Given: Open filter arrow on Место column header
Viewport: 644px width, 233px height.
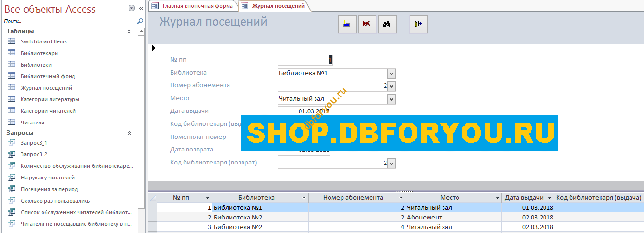Looking at the screenshot, I should point(498,198).
